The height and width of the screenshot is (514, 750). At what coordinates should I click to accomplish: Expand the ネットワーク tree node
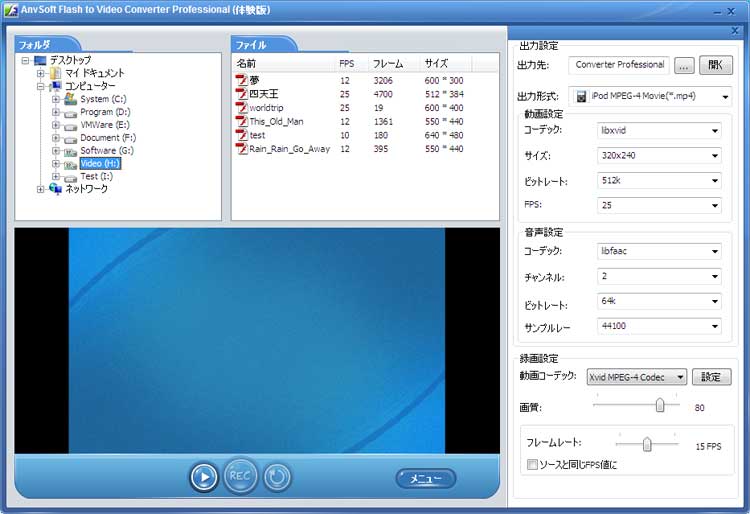(x=41, y=189)
